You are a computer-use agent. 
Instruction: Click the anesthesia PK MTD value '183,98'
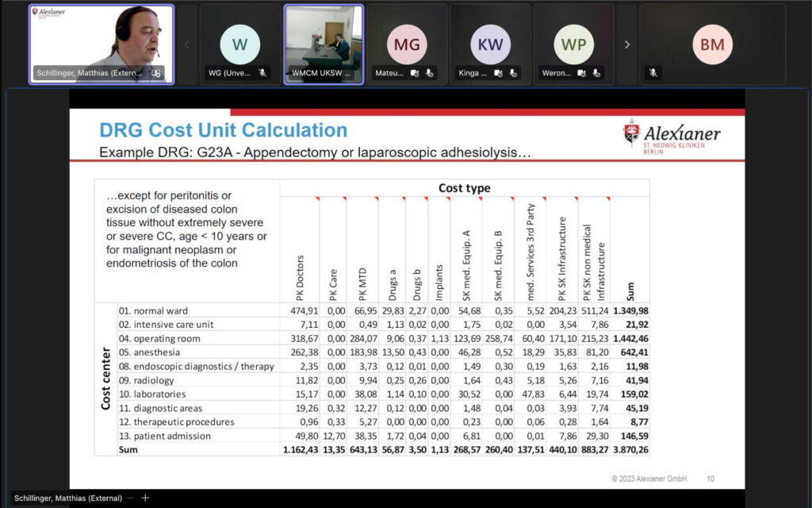(x=363, y=352)
